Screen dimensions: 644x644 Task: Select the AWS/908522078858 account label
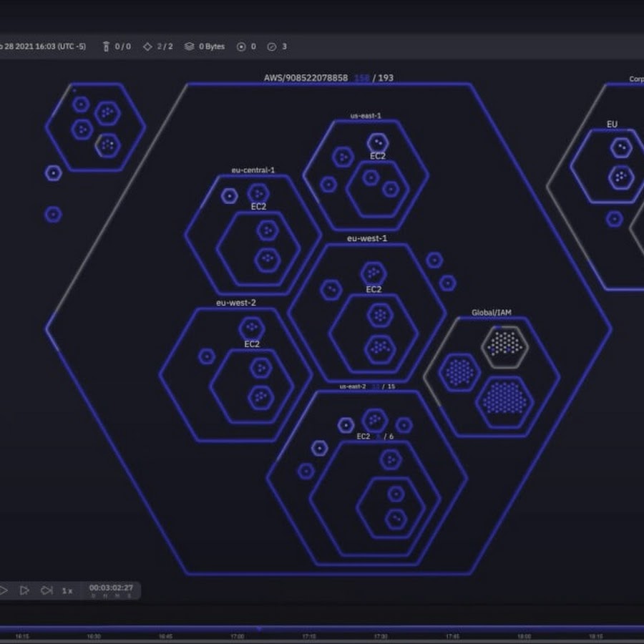tap(306, 77)
